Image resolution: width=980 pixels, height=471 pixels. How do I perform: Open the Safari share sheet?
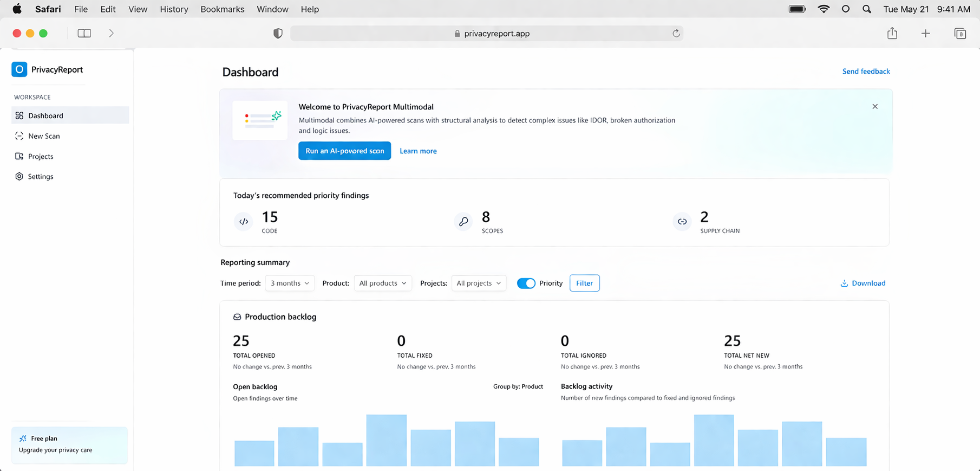coord(892,33)
